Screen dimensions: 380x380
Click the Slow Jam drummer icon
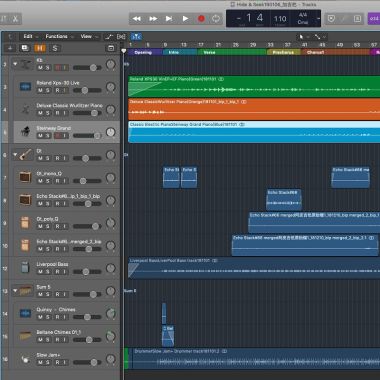(25, 359)
